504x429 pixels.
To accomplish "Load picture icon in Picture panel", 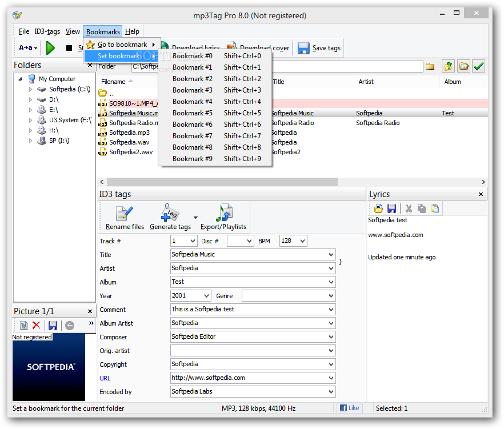I will [23, 326].
